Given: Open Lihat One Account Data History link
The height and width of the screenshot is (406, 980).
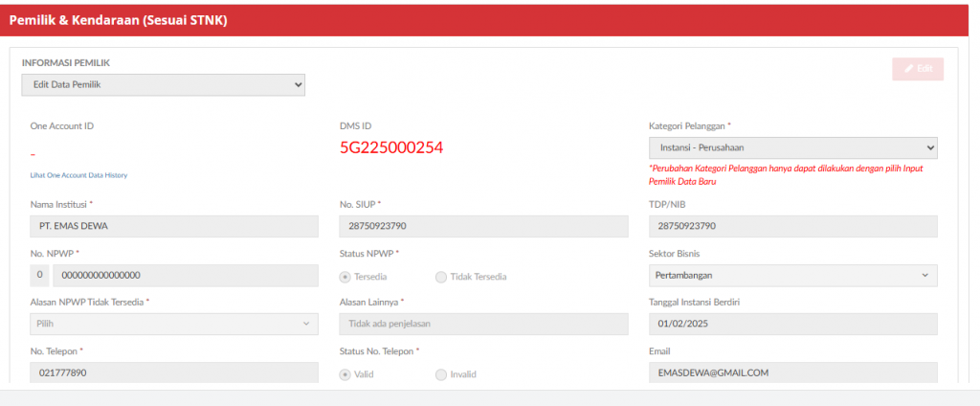Looking at the screenshot, I should point(78,175).
